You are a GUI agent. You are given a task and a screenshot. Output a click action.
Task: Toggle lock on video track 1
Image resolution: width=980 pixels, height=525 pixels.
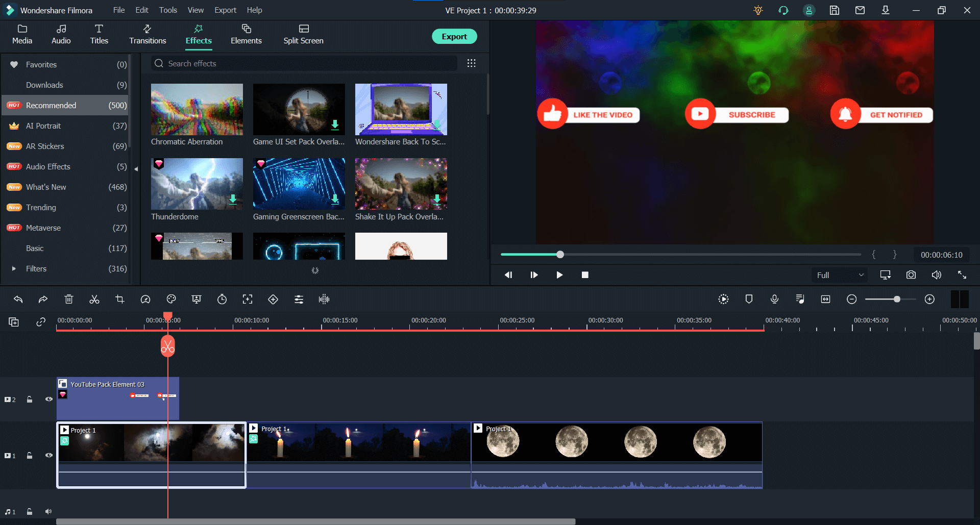pyautogui.click(x=30, y=456)
